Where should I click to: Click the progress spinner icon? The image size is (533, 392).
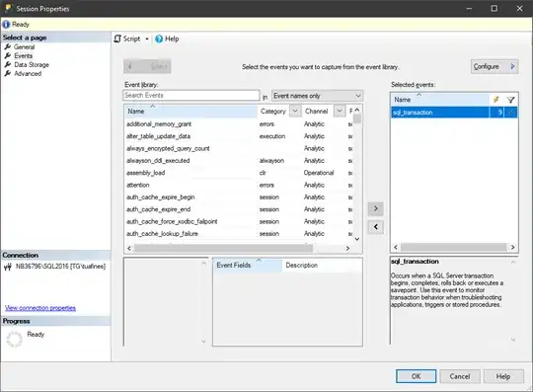pos(14,340)
